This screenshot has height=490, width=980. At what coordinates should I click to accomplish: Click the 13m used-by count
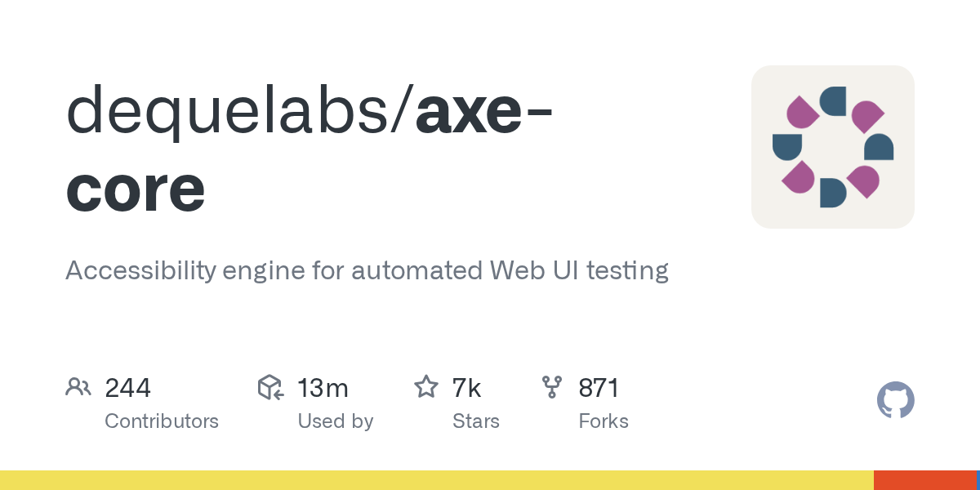[323, 388]
